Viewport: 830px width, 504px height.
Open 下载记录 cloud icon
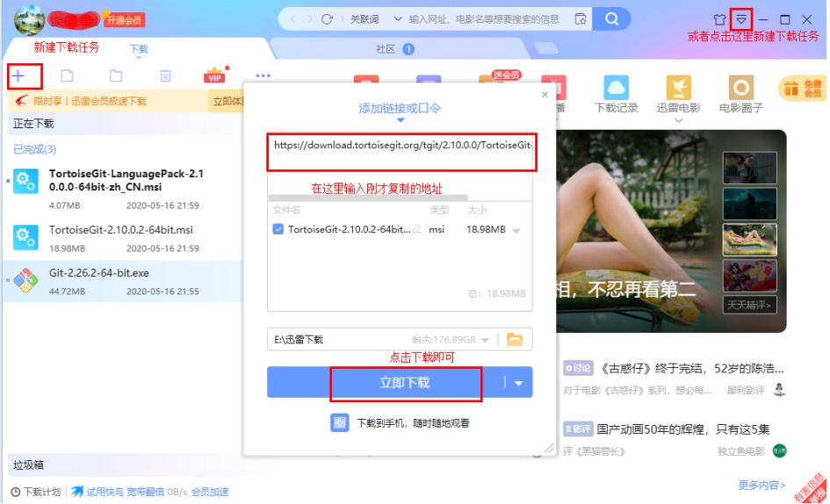[617, 88]
